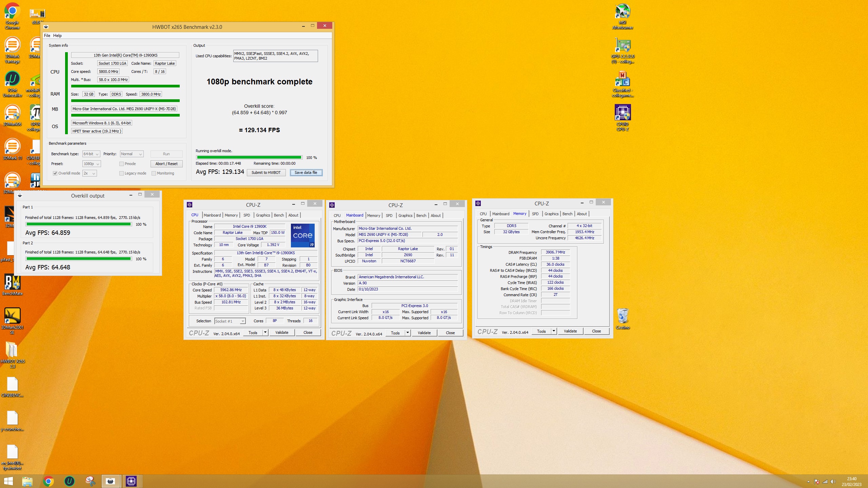Expand Tools arrow in first CPU-Z window
Viewport: 868px width, 488px height.
click(x=265, y=332)
